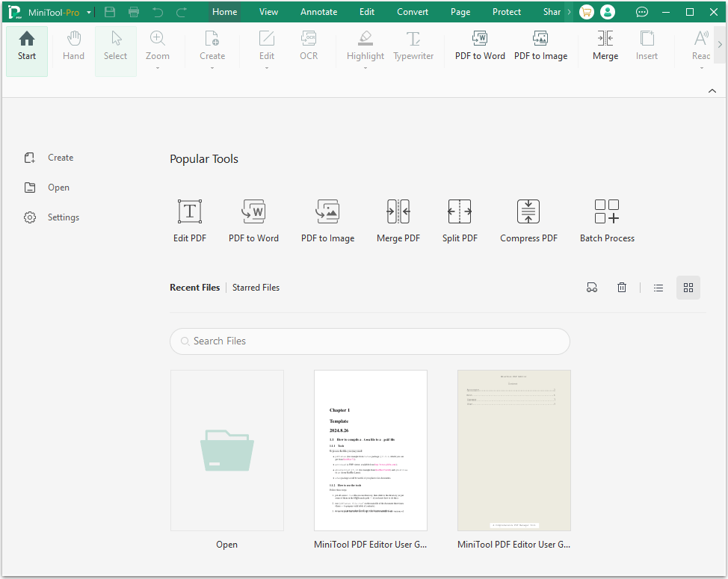The width and height of the screenshot is (728, 579).
Task: Click the Redo arrow icon
Action: (x=182, y=12)
